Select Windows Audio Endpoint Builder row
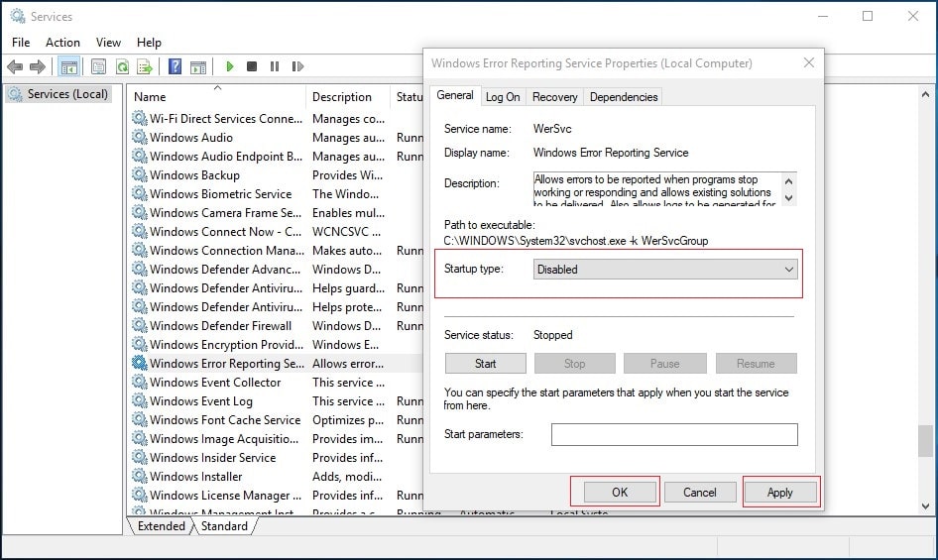Screen dimensions: 938x560 point(277,157)
